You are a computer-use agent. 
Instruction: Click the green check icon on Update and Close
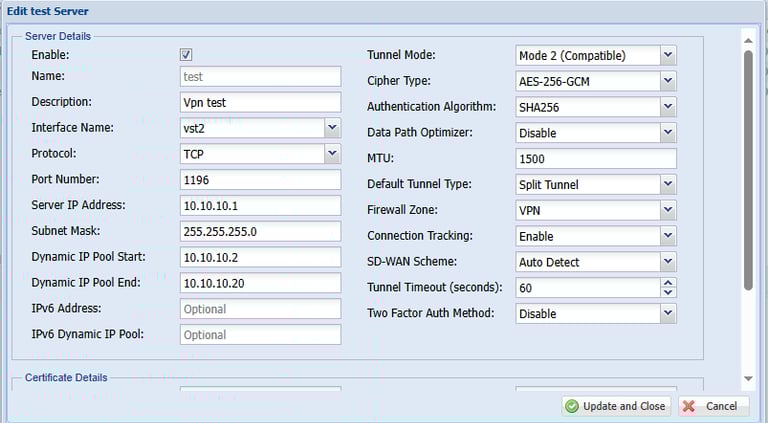tap(572, 406)
